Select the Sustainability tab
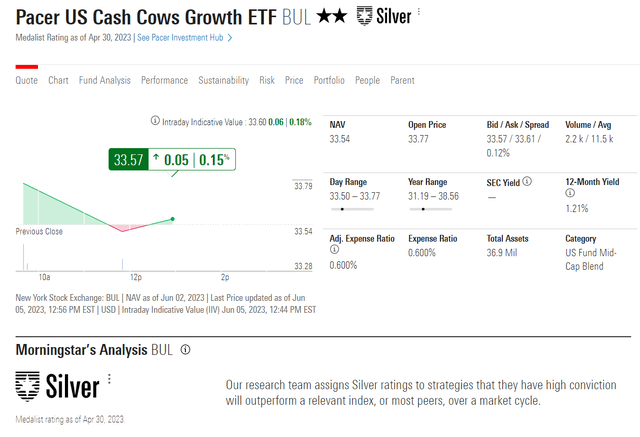Image resolution: width=640 pixels, height=437 pixels. [x=224, y=80]
